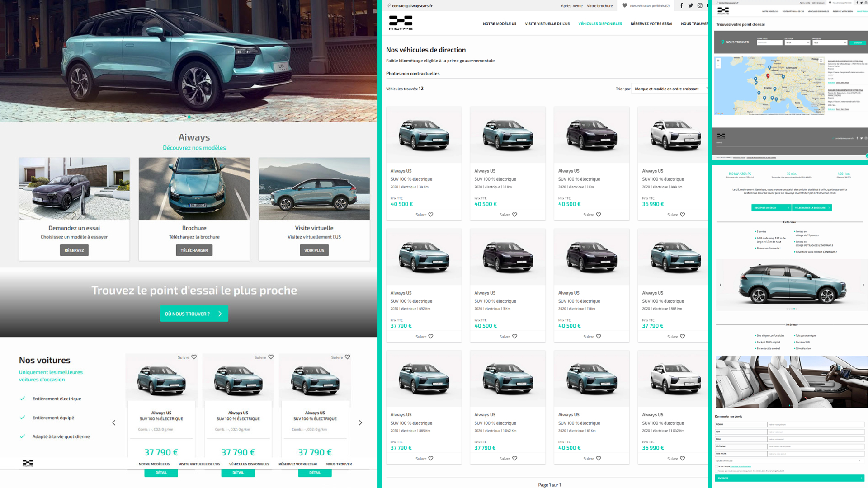Open the Twitter icon in the listing page header
This screenshot has height=488, width=868.
pos(690,5)
